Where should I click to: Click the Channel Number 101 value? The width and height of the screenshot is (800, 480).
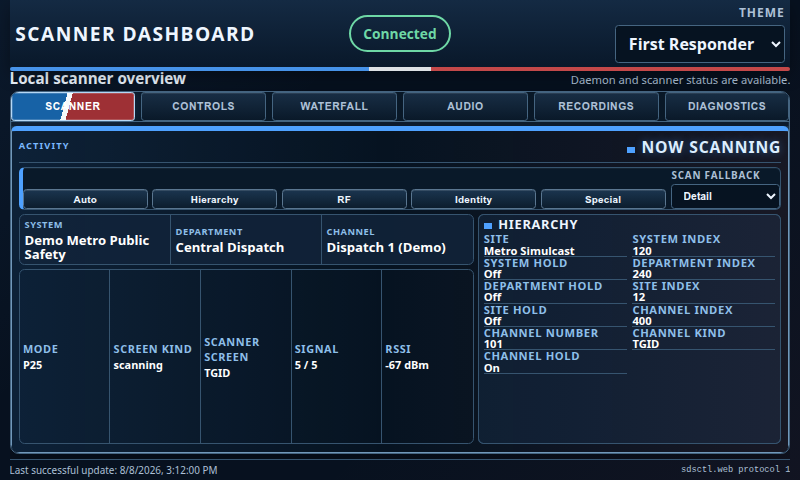[493, 344]
